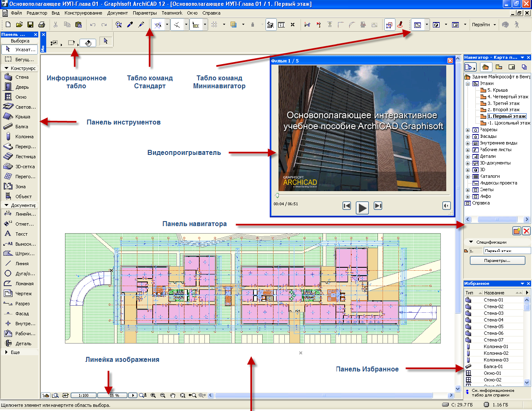Image resolution: width=532 pixels, height=411 pixels.
Task: Click the 15 % zoom button
Action: click(112, 395)
